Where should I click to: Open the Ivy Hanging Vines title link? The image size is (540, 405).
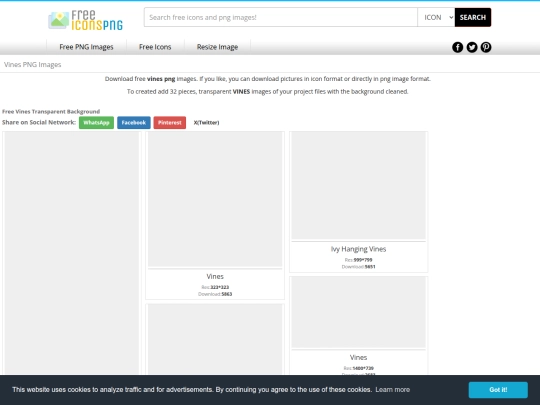(359, 249)
